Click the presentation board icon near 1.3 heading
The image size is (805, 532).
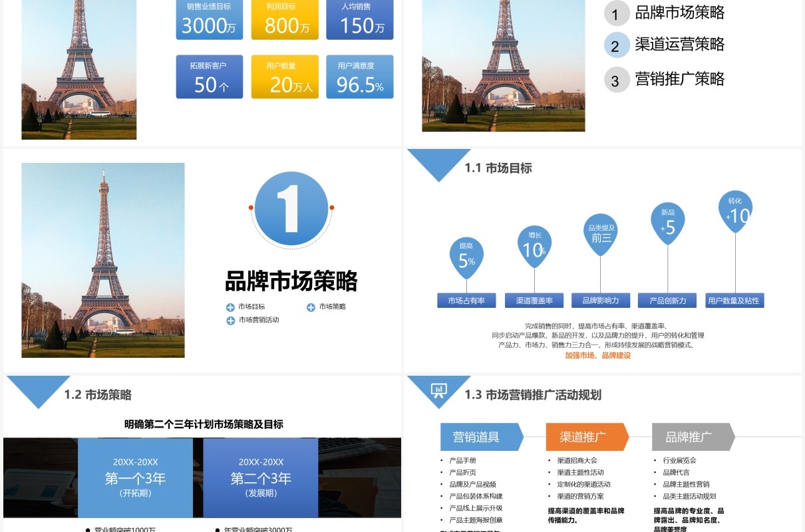pos(438,390)
